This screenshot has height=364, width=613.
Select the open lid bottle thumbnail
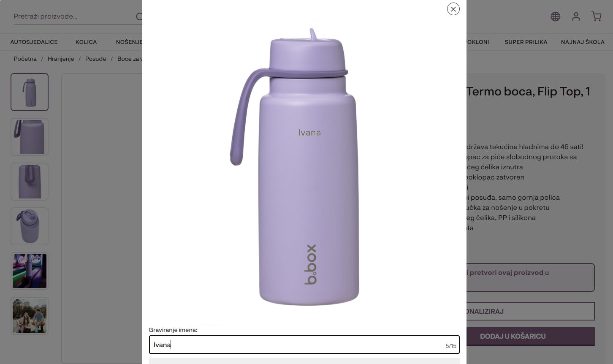pyautogui.click(x=30, y=226)
